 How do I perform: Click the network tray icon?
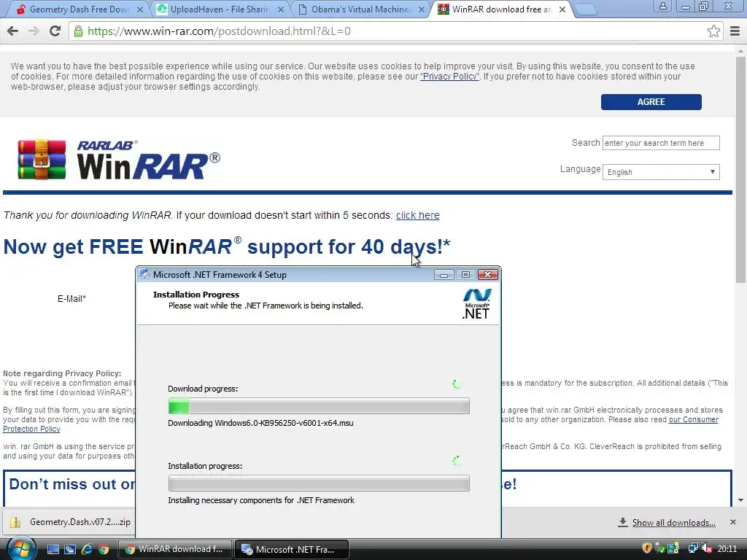[693, 548]
